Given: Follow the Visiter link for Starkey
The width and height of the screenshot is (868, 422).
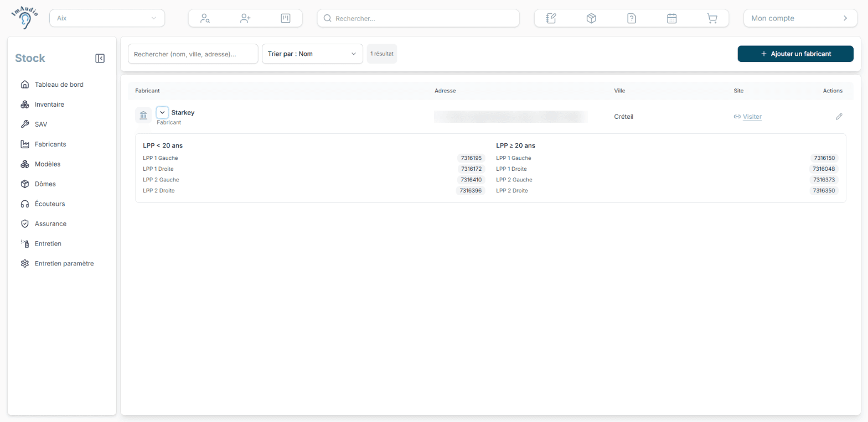Looking at the screenshot, I should pyautogui.click(x=752, y=117).
